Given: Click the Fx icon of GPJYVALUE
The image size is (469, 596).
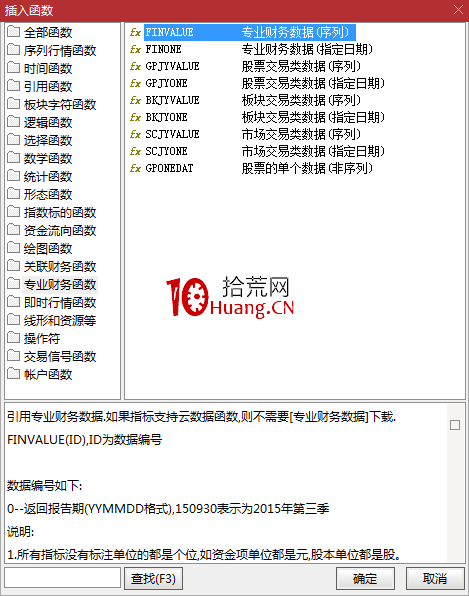Looking at the screenshot, I should tap(135, 67).
